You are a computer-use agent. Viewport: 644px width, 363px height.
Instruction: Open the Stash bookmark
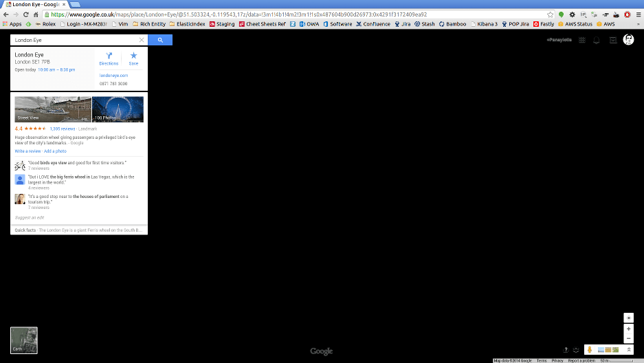424,24
